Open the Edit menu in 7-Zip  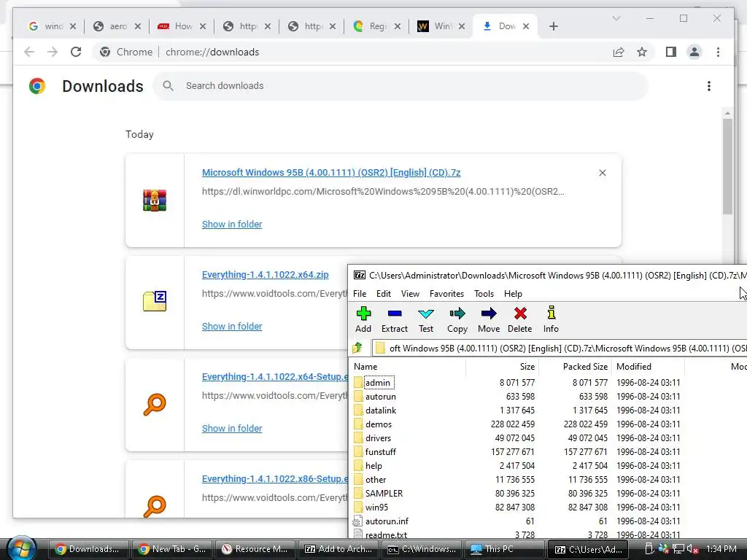(384, 294)
